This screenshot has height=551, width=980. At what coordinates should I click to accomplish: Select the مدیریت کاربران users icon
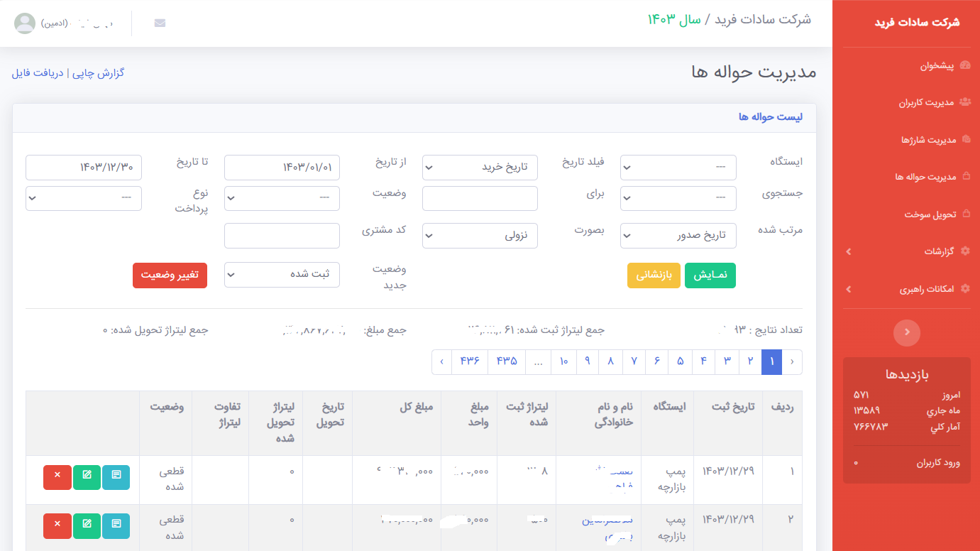point(965,102)
